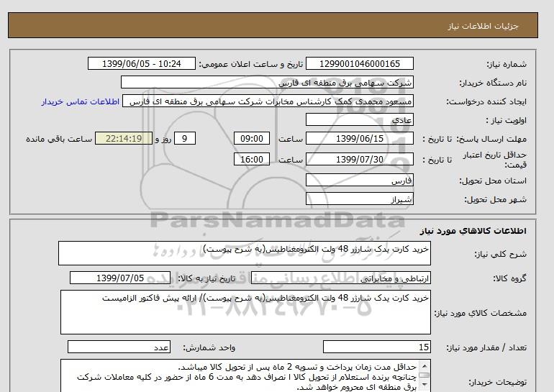Click the label توضیحات خریدار
Viewport: 554px width, 392px height.
pyautogui.click(x=497, y=382)
